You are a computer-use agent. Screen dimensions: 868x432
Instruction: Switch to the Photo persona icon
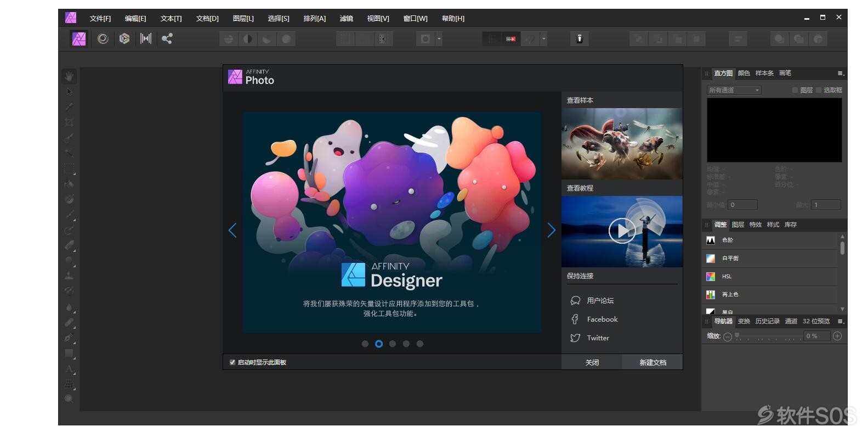pyautogui.click(x=79, y=39)
